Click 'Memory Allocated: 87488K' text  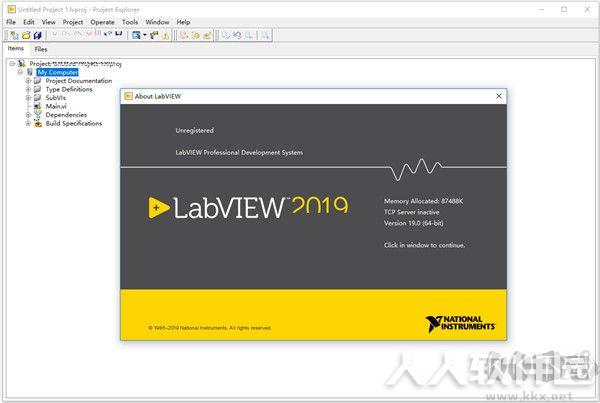(424, 201)
